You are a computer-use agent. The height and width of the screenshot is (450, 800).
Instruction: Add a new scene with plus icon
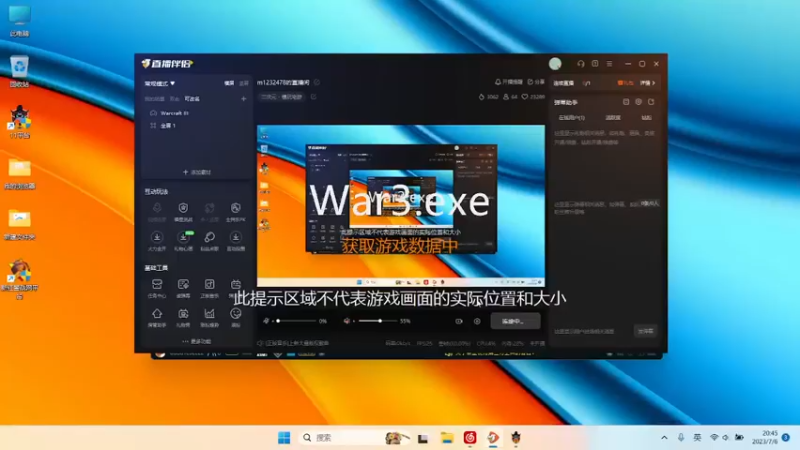point(243,98)
